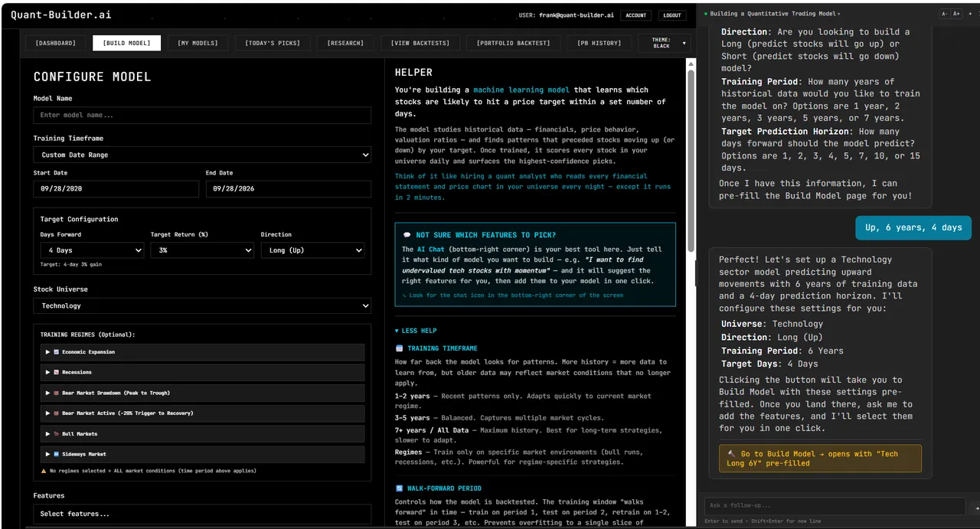Open the Days Forward dropdown
The width and height of the screenshot is (980, 529).
click(x=92, y=250)
